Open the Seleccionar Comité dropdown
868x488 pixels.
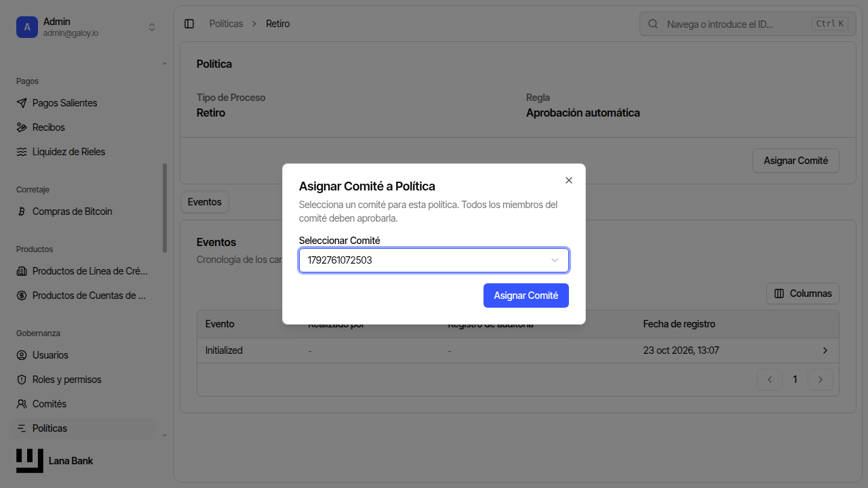pyautogui.click(x=434, y=260)
